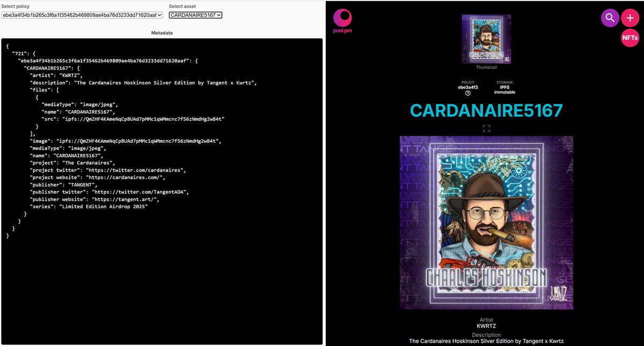The height and width of the screenshot is (346, 644).
Task: Click the "project website" JSON line
Action: 98,178
